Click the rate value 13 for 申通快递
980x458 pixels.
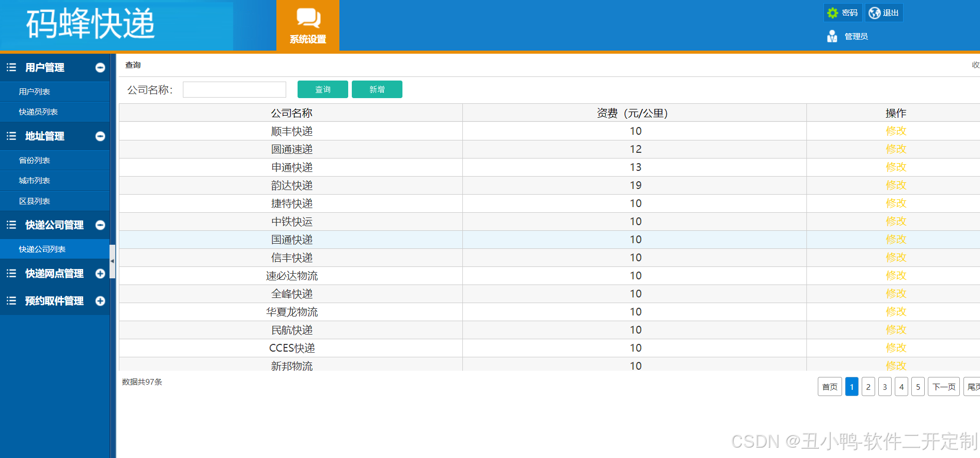(x=635, y=167)
